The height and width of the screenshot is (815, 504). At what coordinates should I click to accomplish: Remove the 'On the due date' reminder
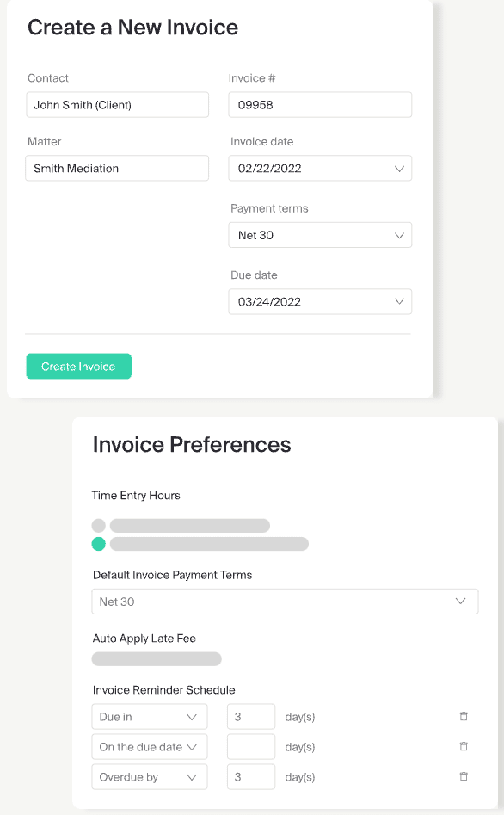click(x=464, y=746)
